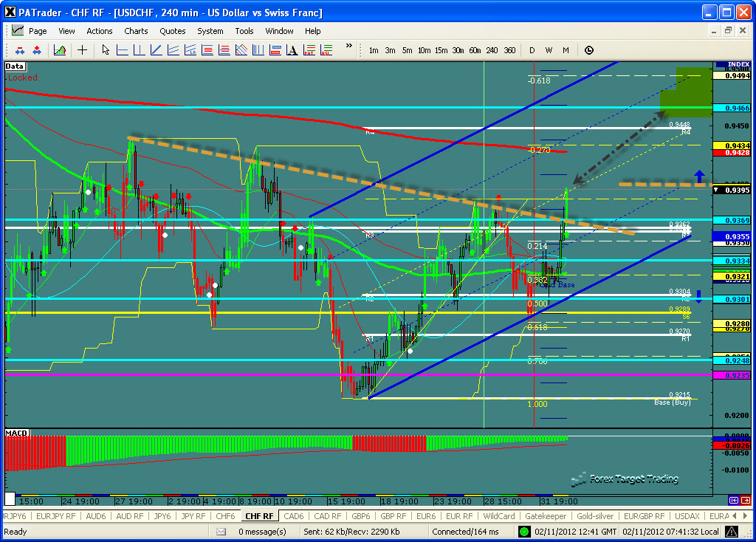This screenshot has width=756, height=542.
Task: Open the Quotes menu
Action: 173,31
